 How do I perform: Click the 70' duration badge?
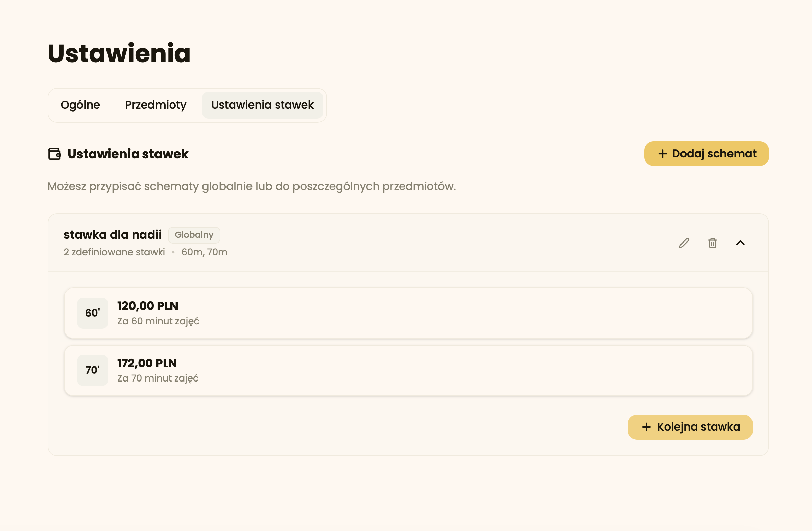coord(93,370)
